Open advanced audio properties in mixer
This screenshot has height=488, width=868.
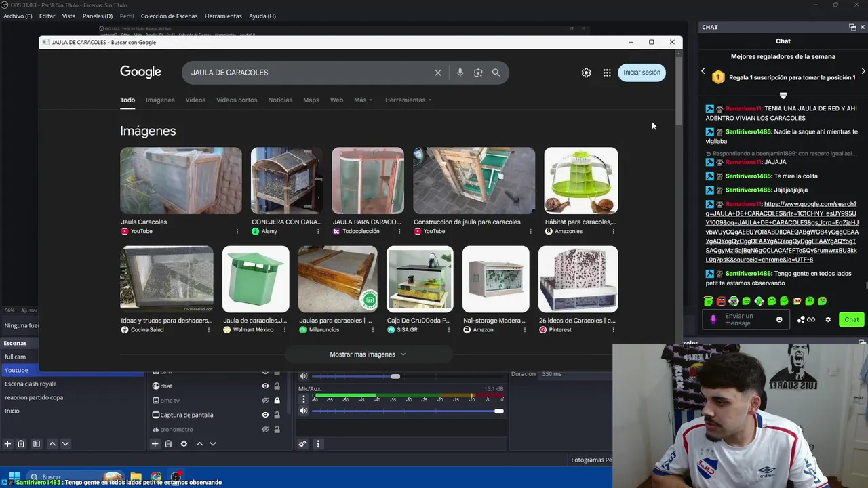(302, 444)
